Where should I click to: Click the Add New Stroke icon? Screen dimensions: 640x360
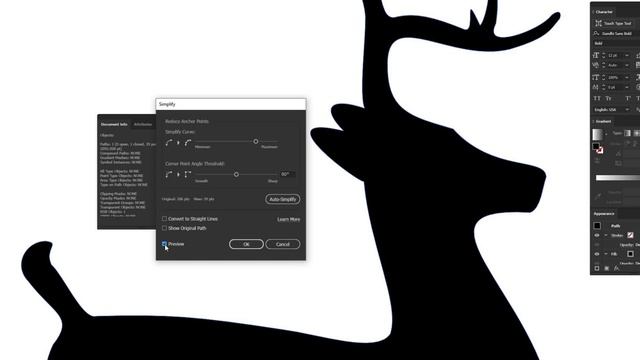coord(597,269)
